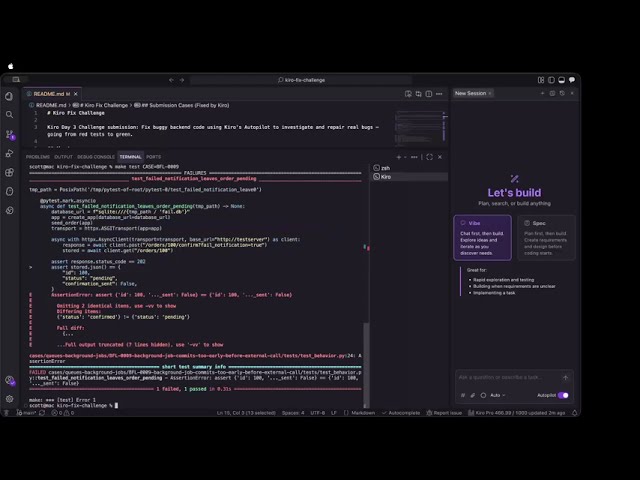Viewport: 640px width, 480px height.
Task: Switch to the DEBUG CONSOLE tab
Action: click(x=96, y=157)
